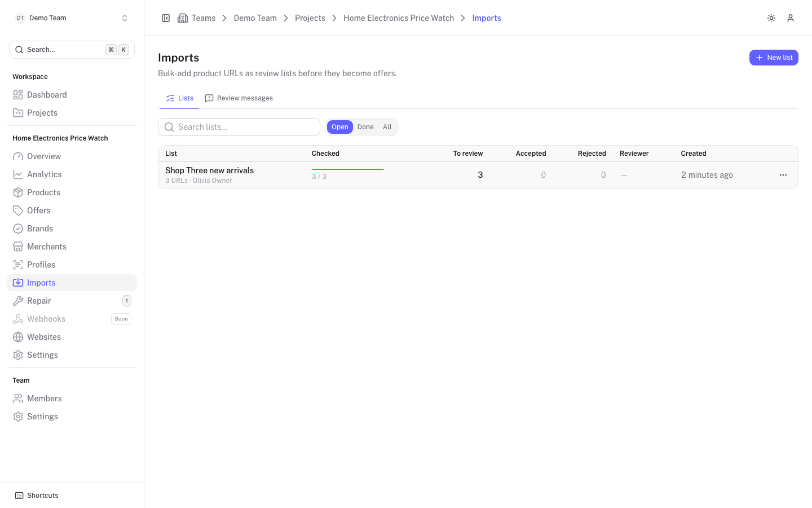Click Home Electronics Price Watch breadcrumb
This screenshot has width=812, height=508.
399,18
